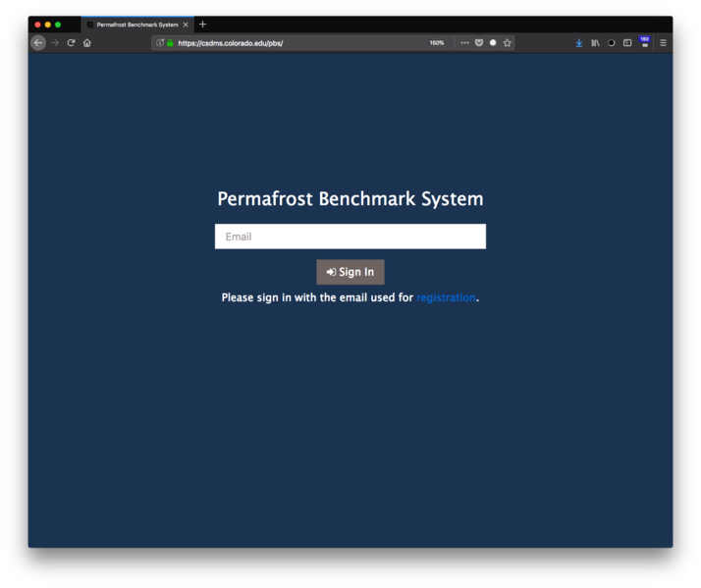Open a new tab with plus button
Viewport: 701px width, 588px height.
tap(203, 25)
